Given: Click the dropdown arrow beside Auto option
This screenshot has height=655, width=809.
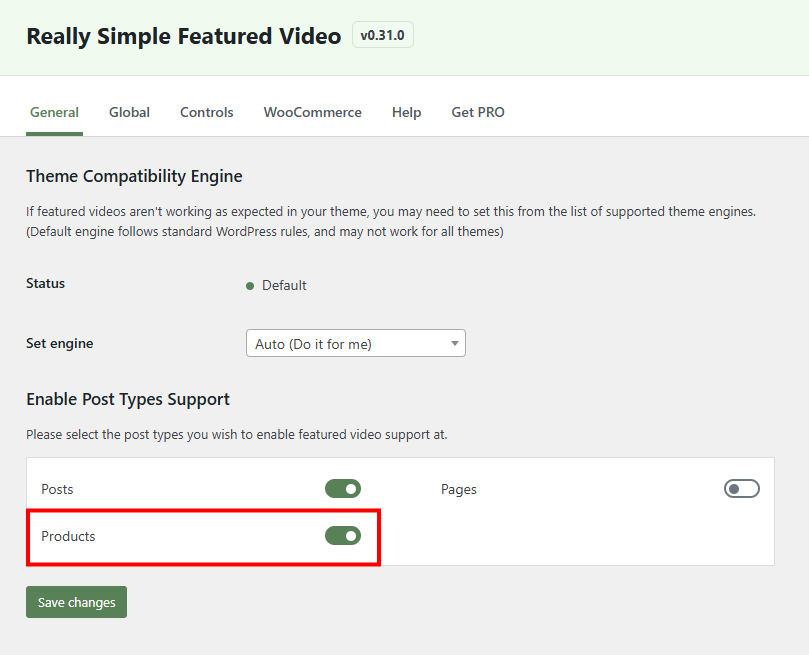Looking at the screenshot, I should click(x=456, y=342).
